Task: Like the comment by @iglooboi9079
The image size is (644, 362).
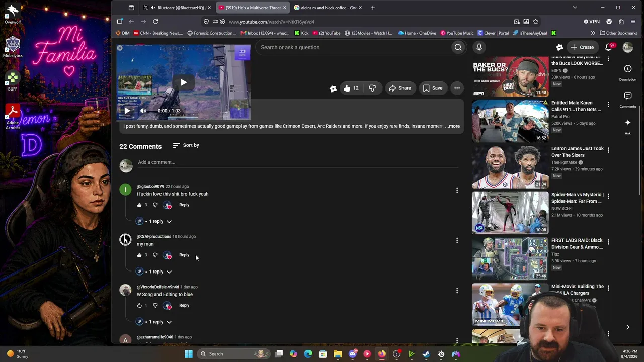Action: [139, 205]
